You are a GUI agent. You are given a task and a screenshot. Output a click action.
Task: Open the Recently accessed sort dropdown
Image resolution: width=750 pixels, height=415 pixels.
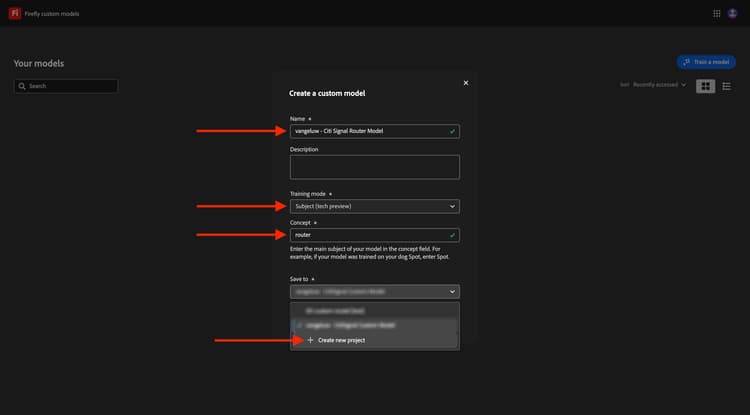click(x=659, y=85)
